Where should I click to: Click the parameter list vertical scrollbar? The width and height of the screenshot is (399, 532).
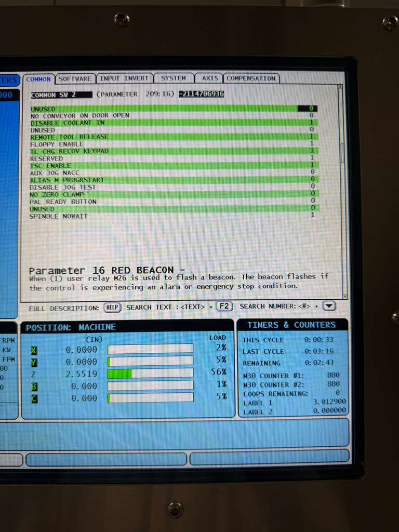(342, 153)
